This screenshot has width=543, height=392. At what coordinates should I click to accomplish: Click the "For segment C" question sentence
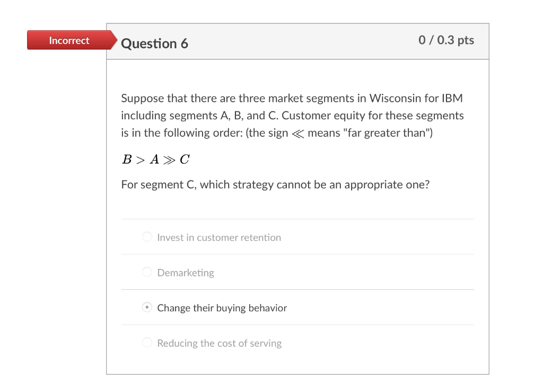(x=275, y=185)
